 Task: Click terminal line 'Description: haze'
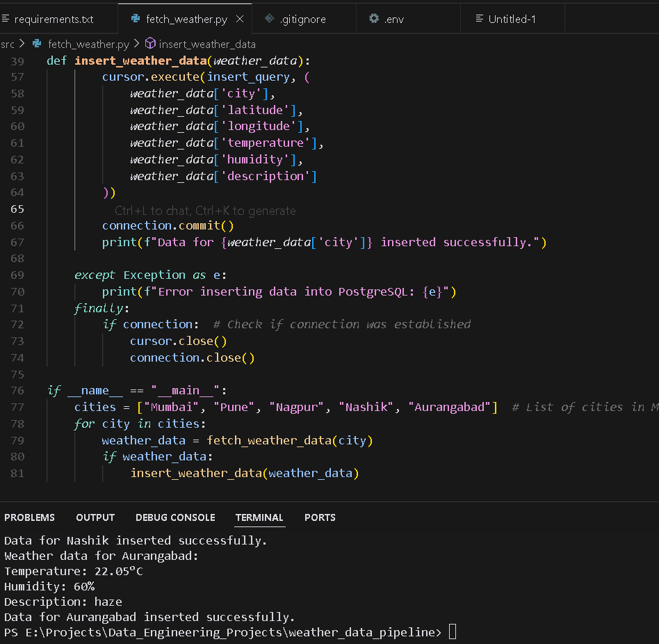63,602
